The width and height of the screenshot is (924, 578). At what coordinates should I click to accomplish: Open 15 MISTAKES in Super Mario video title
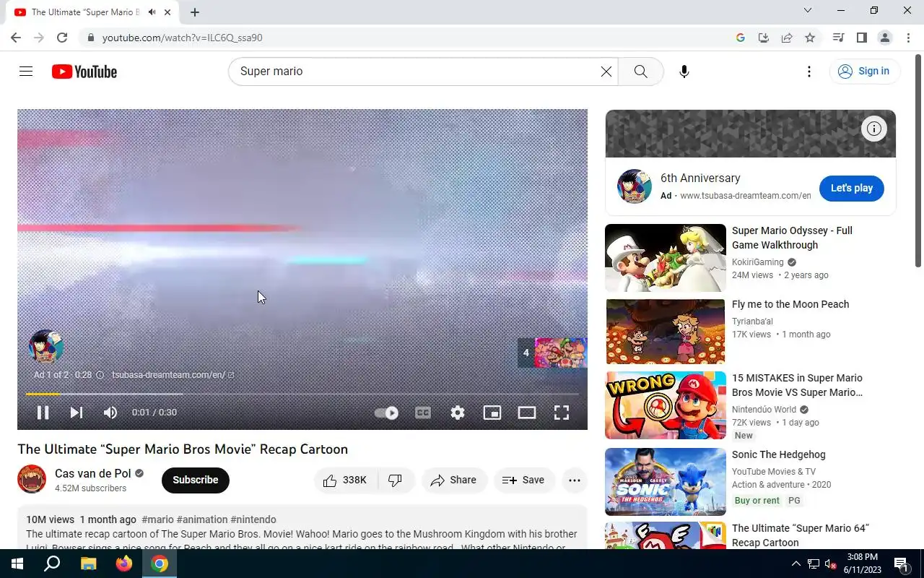tap(798, 385)
